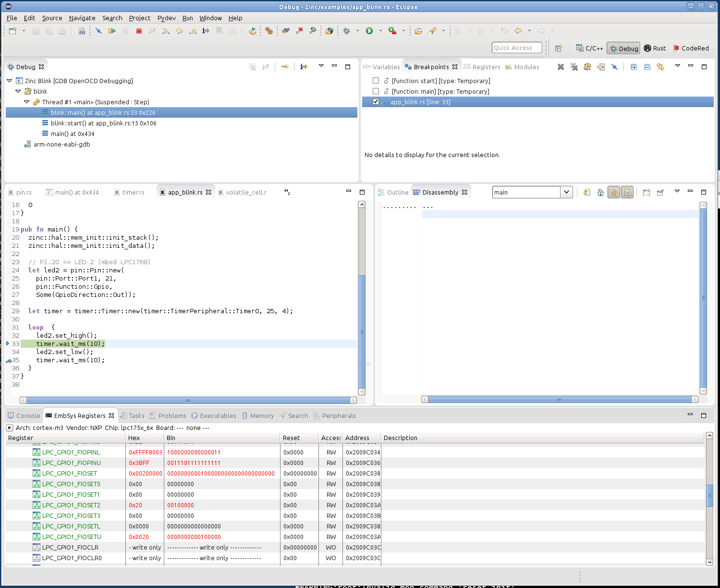Viewport: 720px width, 588px height.
Task: Click the Hex column header in registers
Action: coord(145,438)
